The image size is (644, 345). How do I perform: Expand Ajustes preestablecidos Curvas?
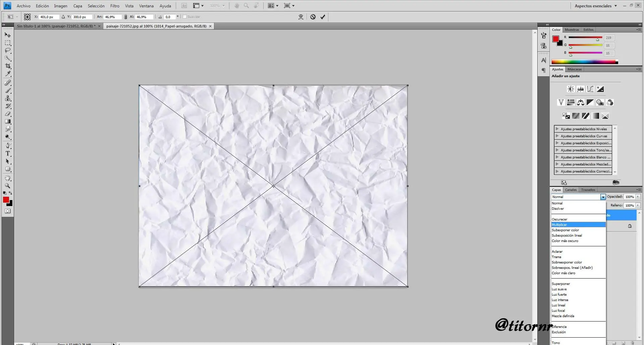click(557, 136)
